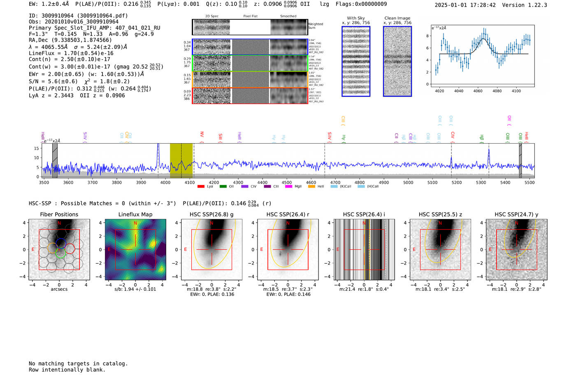Click the 'LineFlux = 1.70(±0.54)e-16' text
The image size is (576, 392).
click(x=71, y=53)
